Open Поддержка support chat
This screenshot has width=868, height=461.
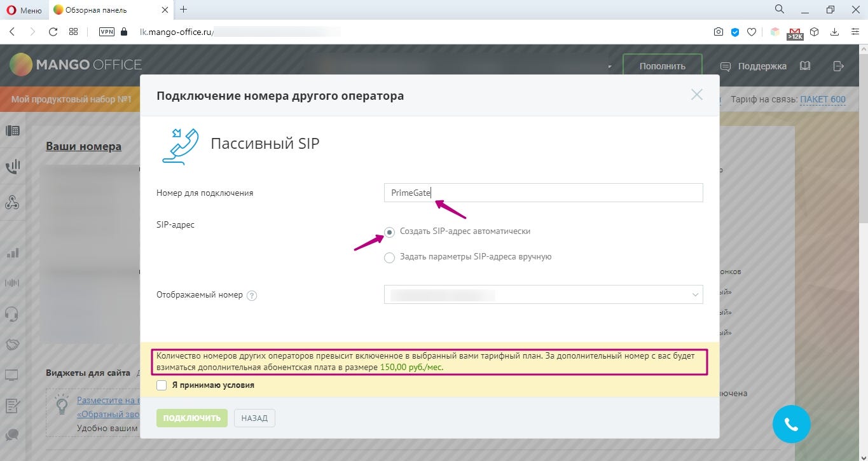[754, 65]
